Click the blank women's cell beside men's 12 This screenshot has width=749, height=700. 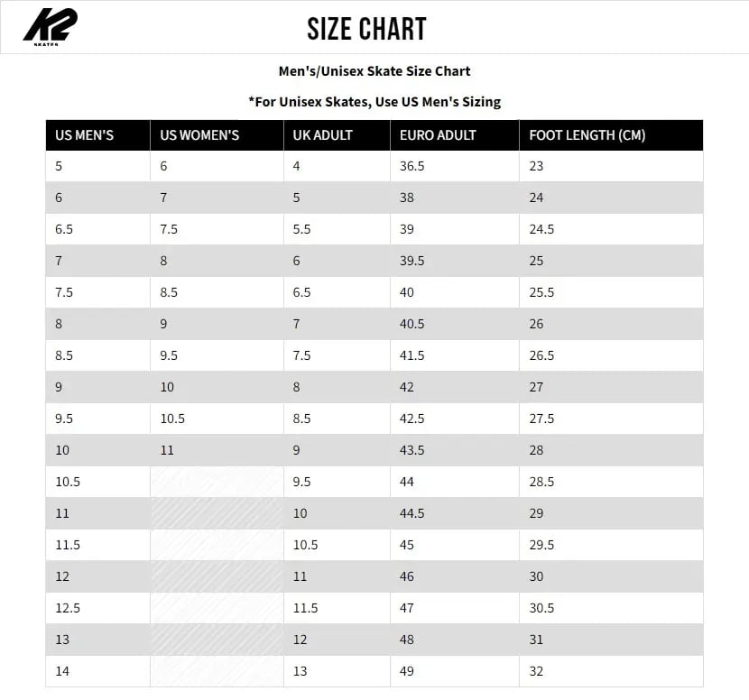[217, 576]
